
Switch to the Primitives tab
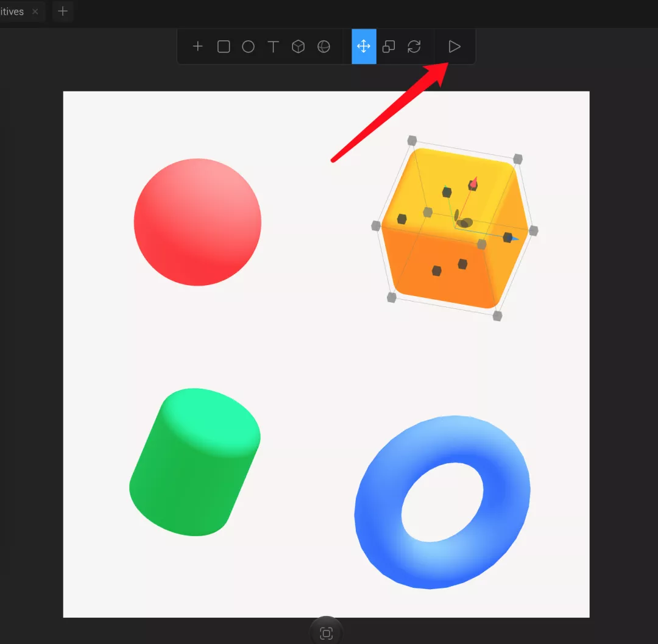(x=12, y=12)
